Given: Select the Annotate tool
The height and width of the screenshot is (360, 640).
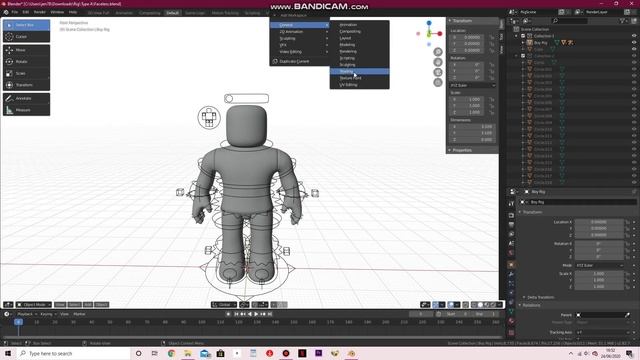Looking at the screenshot, I should pos(27,98).
